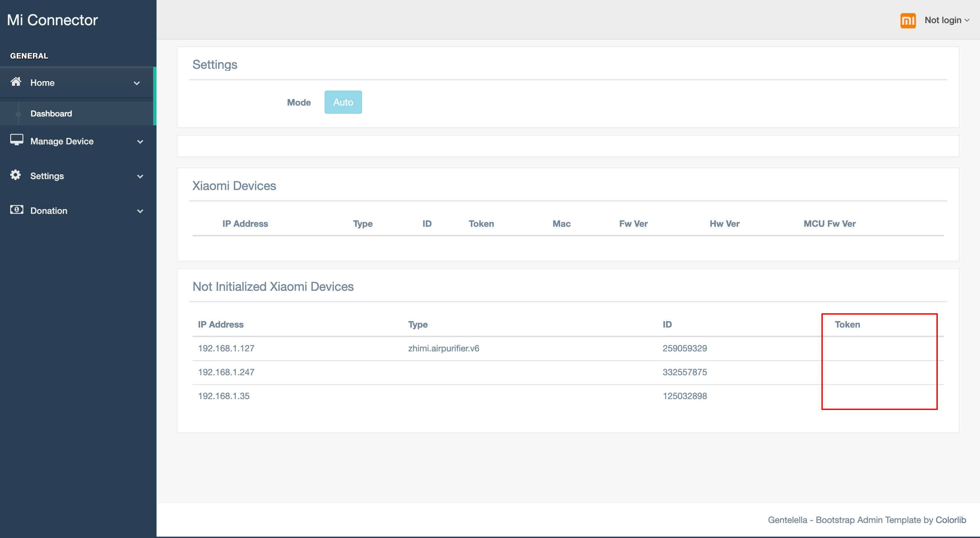Click Token column header in Not Initialized table
The image size is (980, 538).
(847, 325)
